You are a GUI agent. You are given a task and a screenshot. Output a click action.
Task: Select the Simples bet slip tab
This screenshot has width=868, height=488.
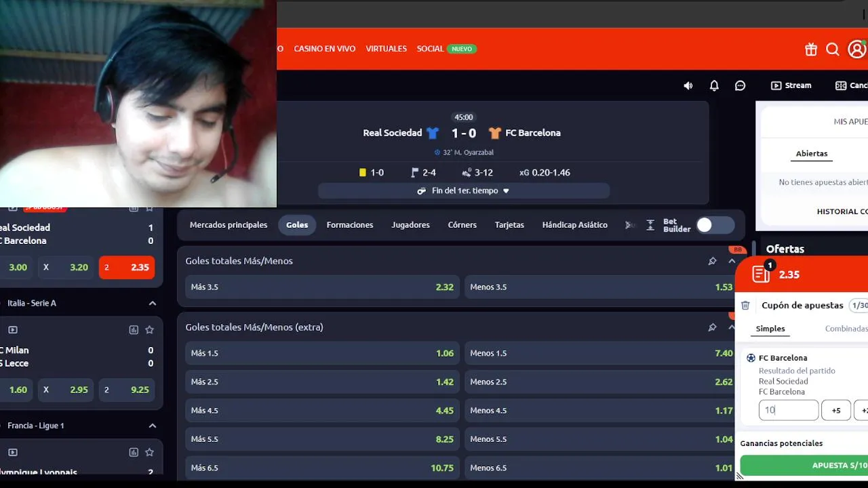[x=770, y=329]
